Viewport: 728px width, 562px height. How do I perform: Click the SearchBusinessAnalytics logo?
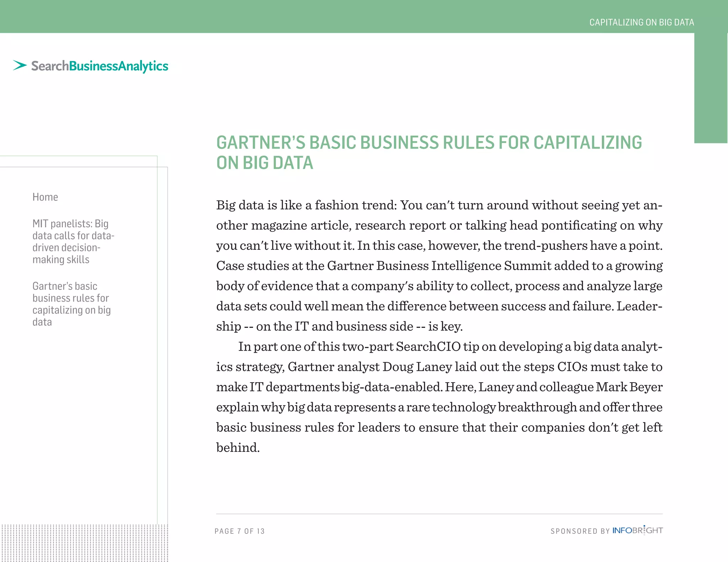(91, 66)
